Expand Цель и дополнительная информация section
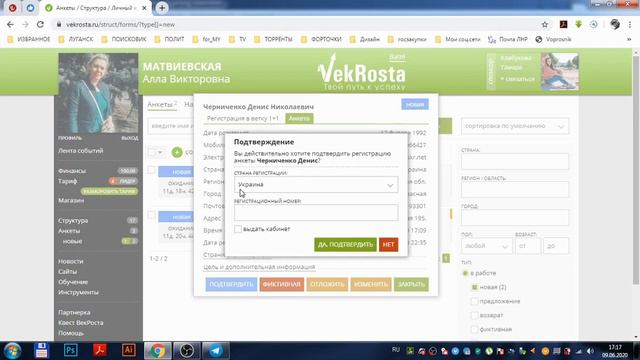Screen dimensions: 640x360 click(x=259, y=267)
